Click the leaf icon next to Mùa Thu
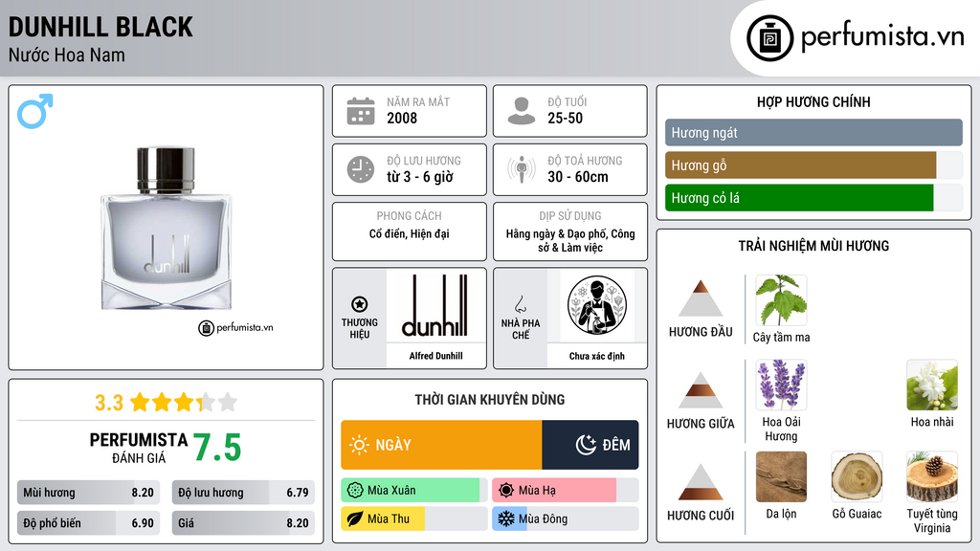This screenshot has width=980, height=551. pyautogui.click(x=355, y=519)
